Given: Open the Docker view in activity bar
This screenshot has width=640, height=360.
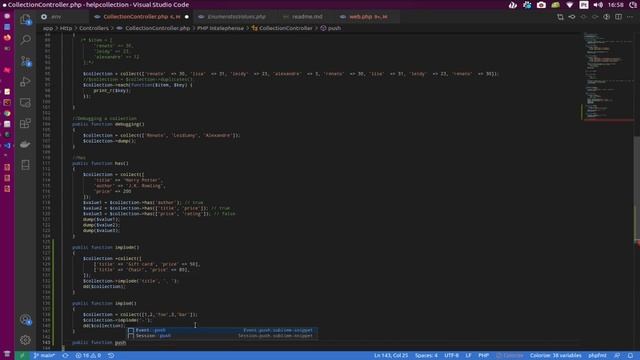Looking at the screenshot, I should click(25, 144).
